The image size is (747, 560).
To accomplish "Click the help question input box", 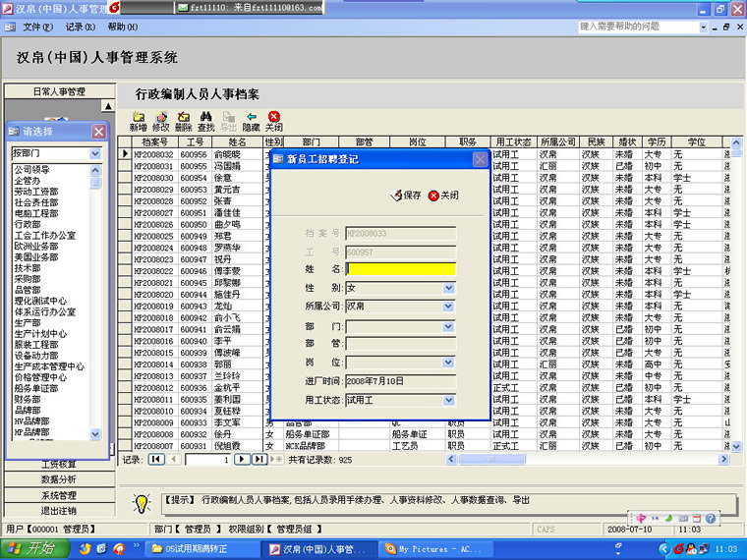I will [638, 28].
